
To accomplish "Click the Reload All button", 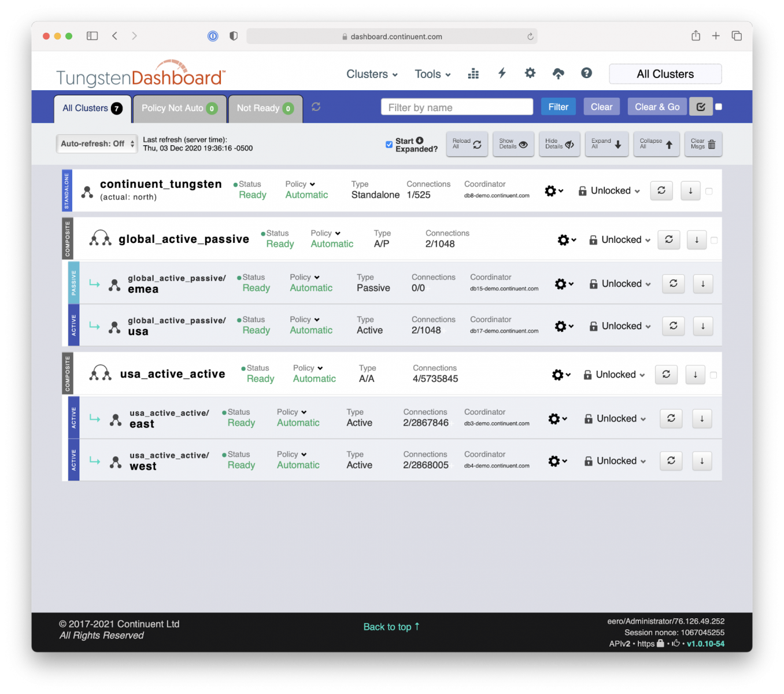I will pos(467,144).
